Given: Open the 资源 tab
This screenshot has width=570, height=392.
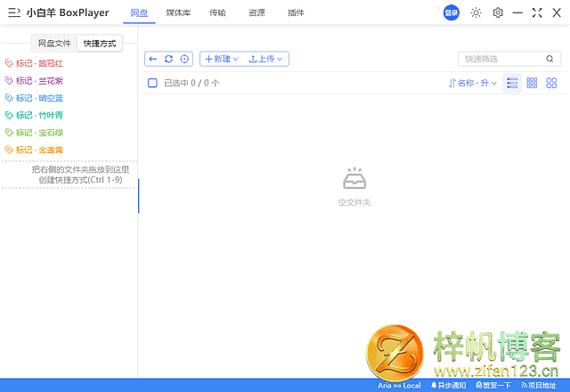Looking at the screenshot, I should [256, 12].
